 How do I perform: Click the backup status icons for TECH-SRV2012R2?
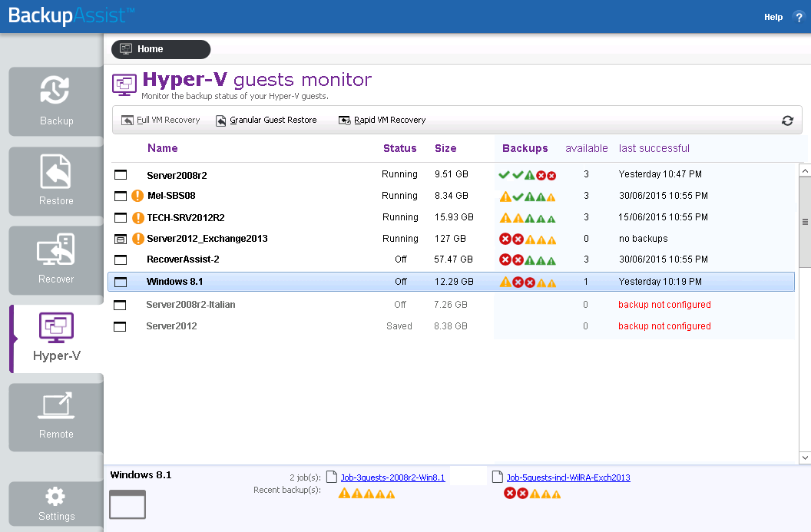527,218
